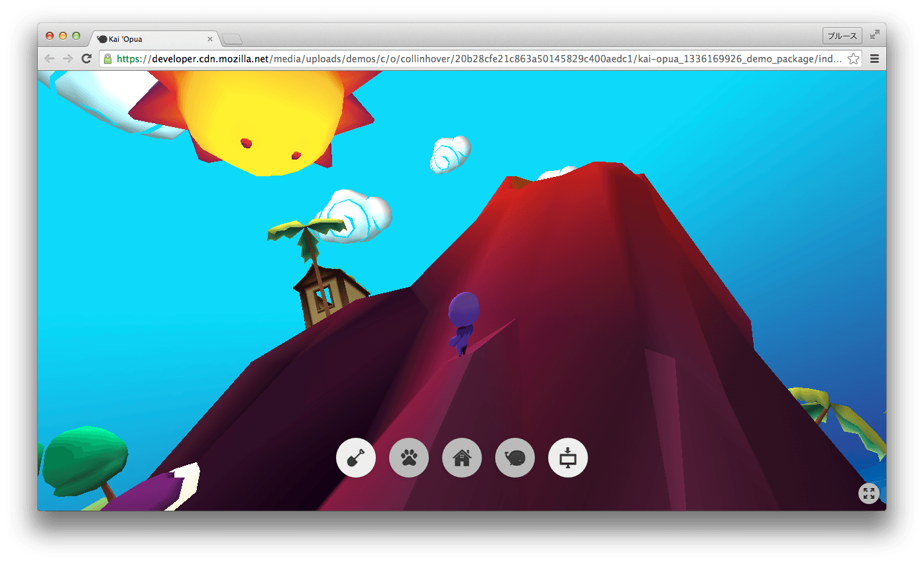Image resolution: width=924 pixels, height=563 pixels.
Task: Click the small cloud near volcano peak
Action: click(x=451, y=154)
